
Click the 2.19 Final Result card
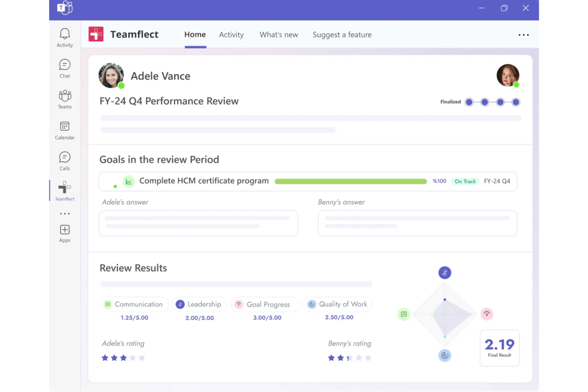[x=500, y=348]
